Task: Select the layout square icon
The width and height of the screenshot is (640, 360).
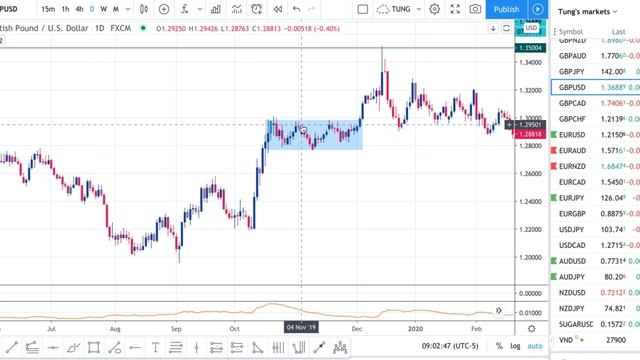Action: tap(362, 9)
